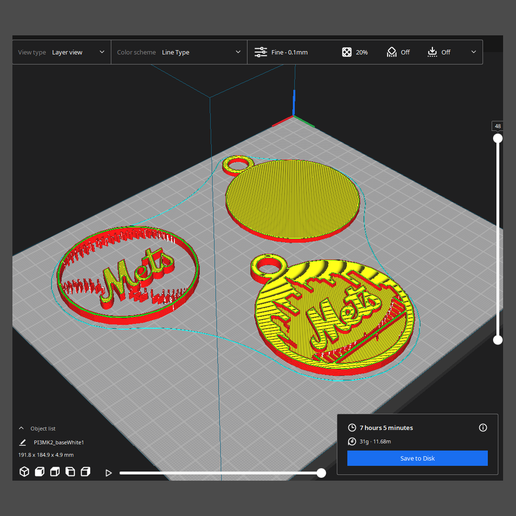Viewport: 516px width, 516px height.
Task: Open the Color scheme Line Type dropdown
Action: pos(179,52)
